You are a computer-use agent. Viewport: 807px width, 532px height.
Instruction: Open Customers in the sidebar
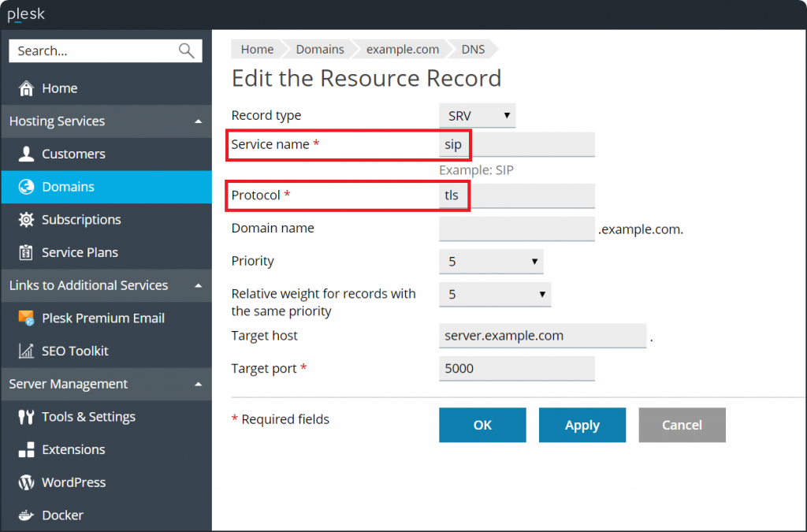(106, 154)
